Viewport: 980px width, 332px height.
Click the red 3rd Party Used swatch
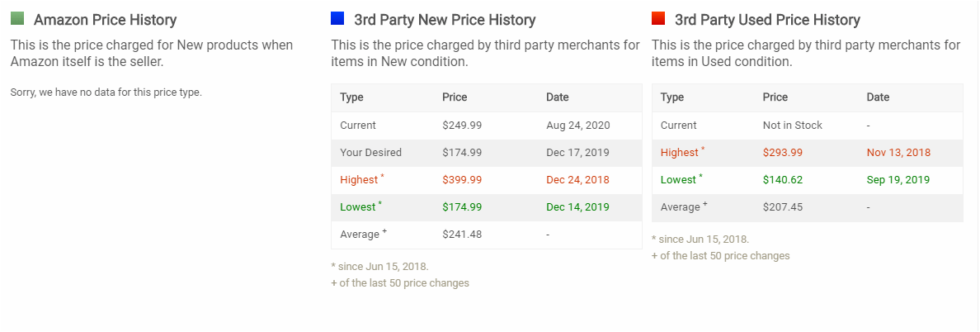point(658,19)
